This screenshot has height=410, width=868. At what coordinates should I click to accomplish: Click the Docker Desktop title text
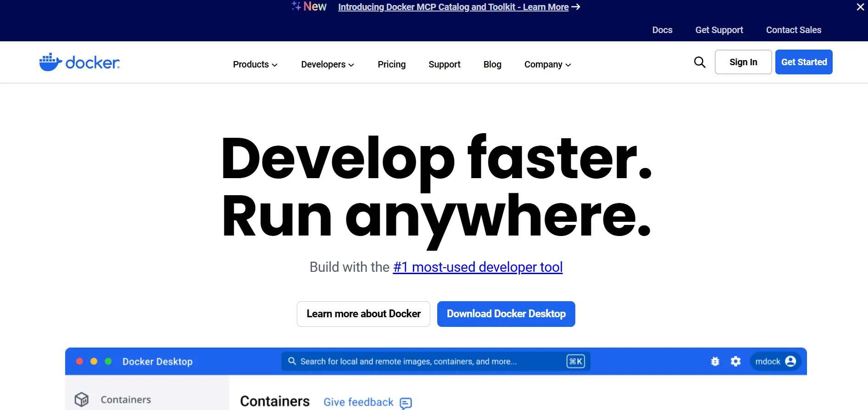(x=157, y=361)
